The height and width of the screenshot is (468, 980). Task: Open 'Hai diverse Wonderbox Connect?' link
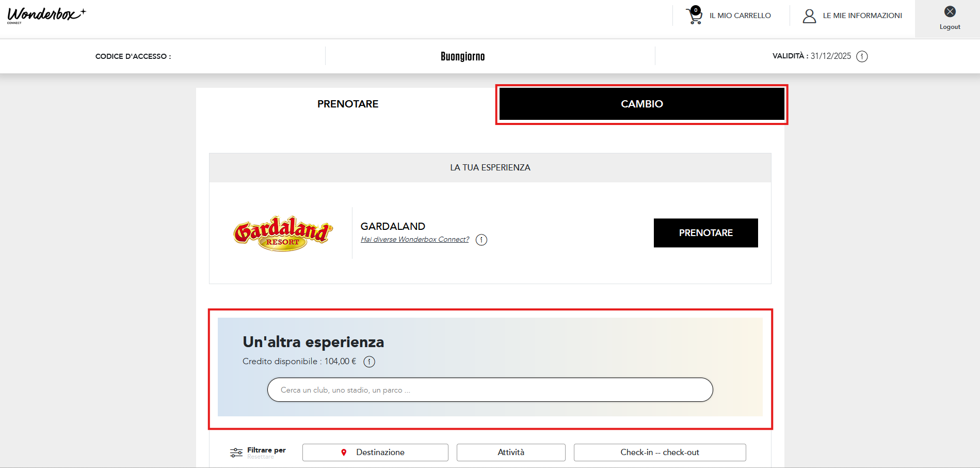click(415, 239)
